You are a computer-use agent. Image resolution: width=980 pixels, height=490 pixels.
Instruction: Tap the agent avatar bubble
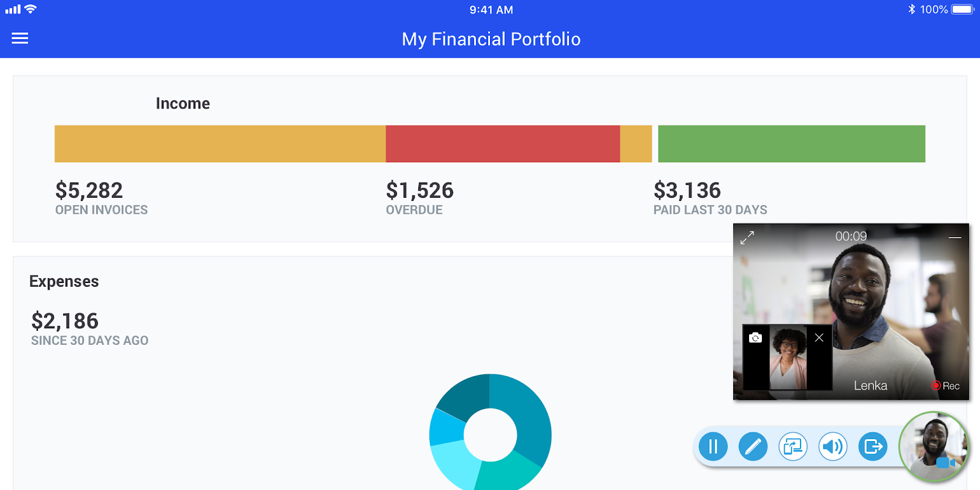pos(933,446)
